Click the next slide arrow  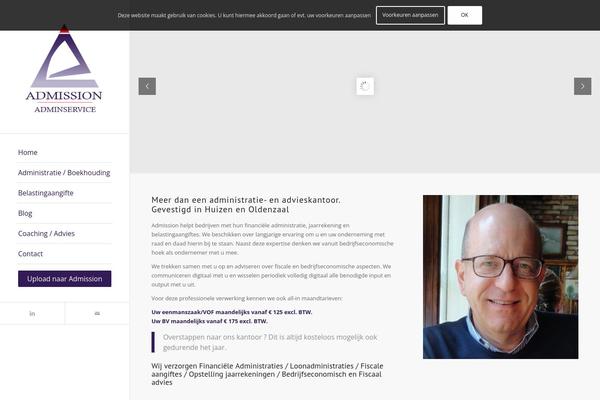582,86
